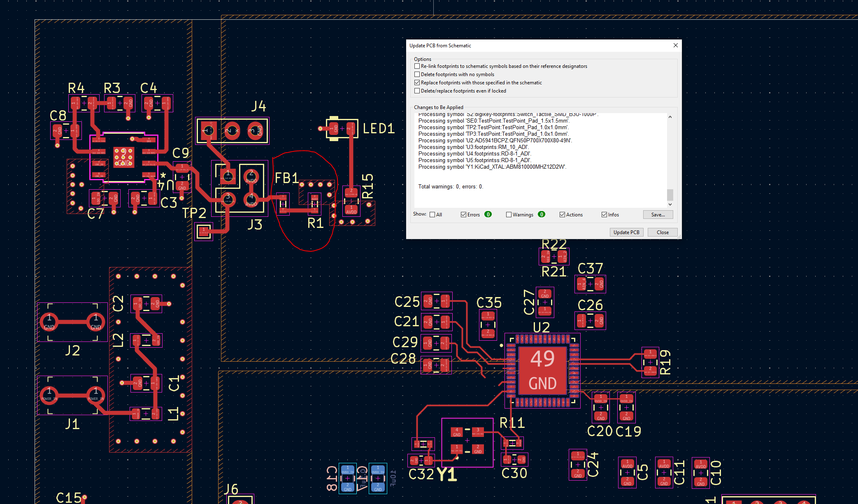Select the C26 reference label

pyautogui.click(x=590, y=305)
